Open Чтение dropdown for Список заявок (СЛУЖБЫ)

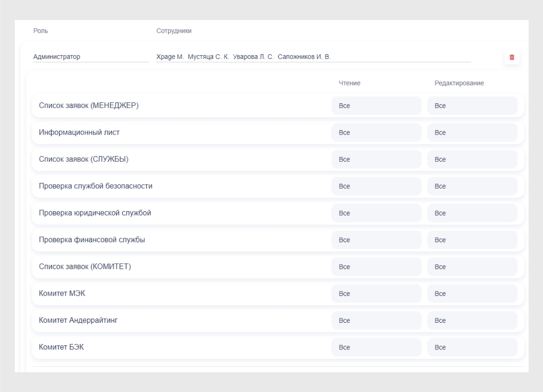376,159
